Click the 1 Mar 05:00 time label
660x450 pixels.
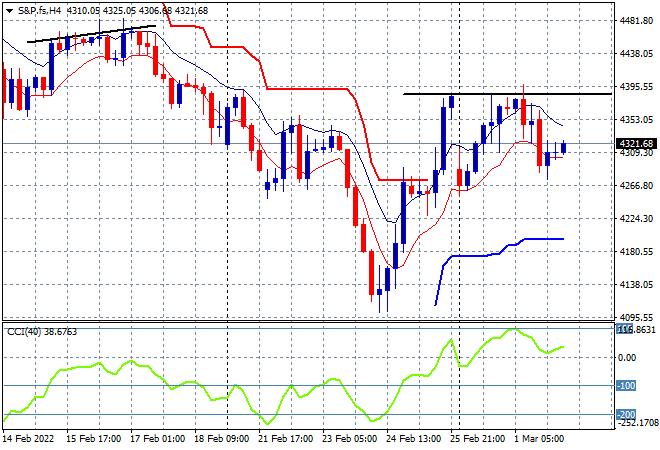pos(539,439)
